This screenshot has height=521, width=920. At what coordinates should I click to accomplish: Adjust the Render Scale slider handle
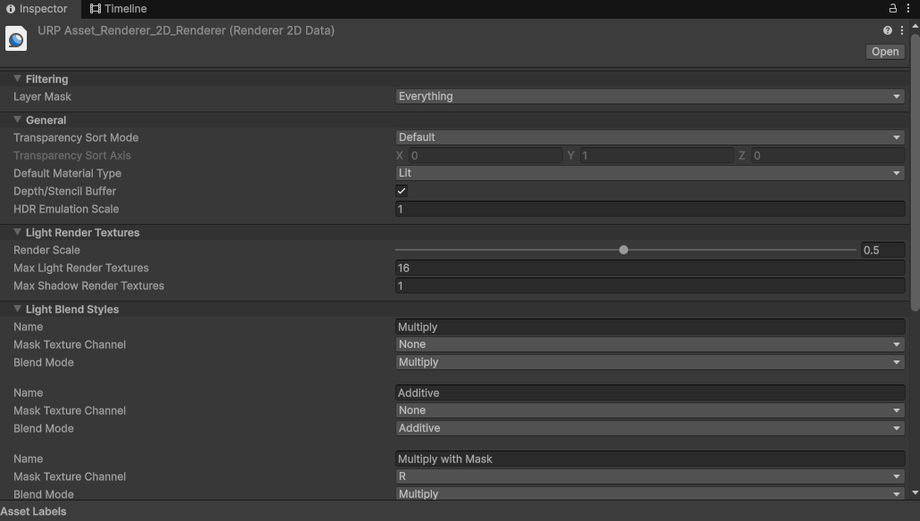(624, 250)
